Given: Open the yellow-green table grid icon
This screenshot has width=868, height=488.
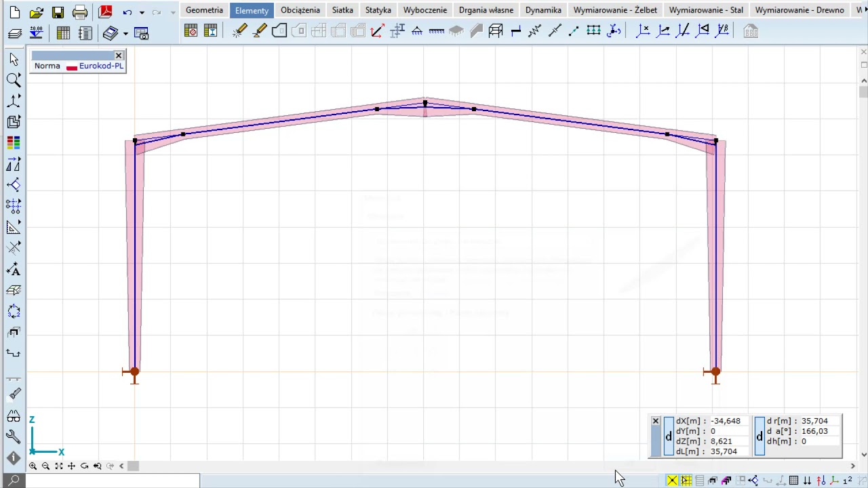Looking at the screenshot, I should [63, 33].
